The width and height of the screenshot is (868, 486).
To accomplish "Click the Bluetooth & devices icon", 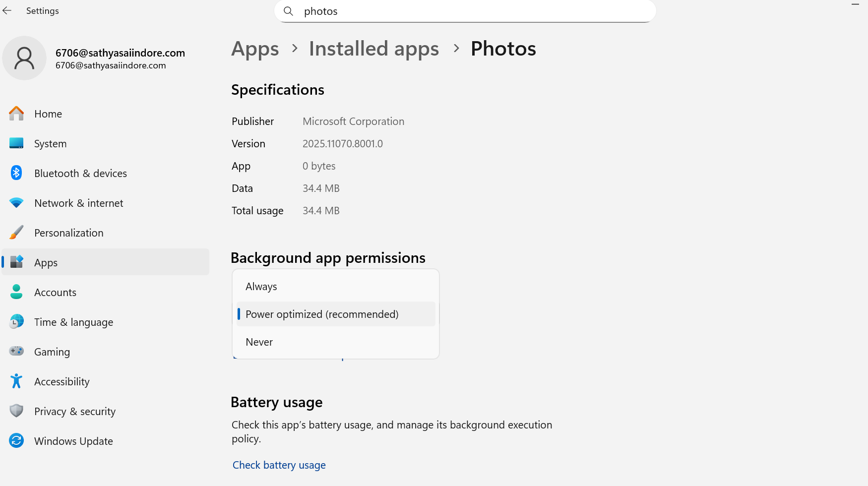I will (x=16, y=173).
